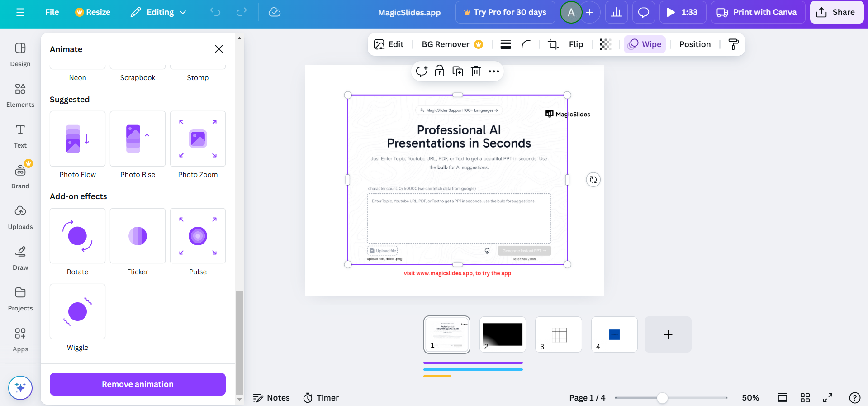Switch to scroll view icon
The width and height of the screenshot is (868, 406).
click(783, 398)
